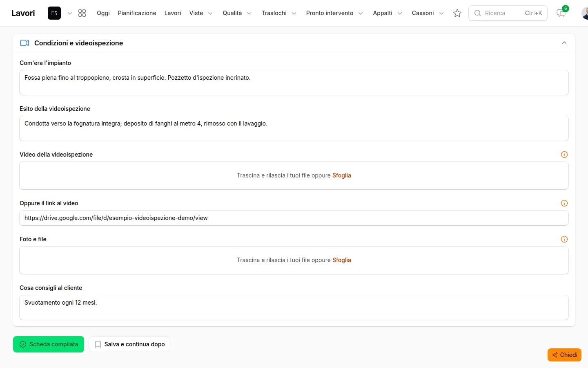Edit the Esito della videoispezione field
Screen dimensions: 588x368
click(x=294, y=128)
